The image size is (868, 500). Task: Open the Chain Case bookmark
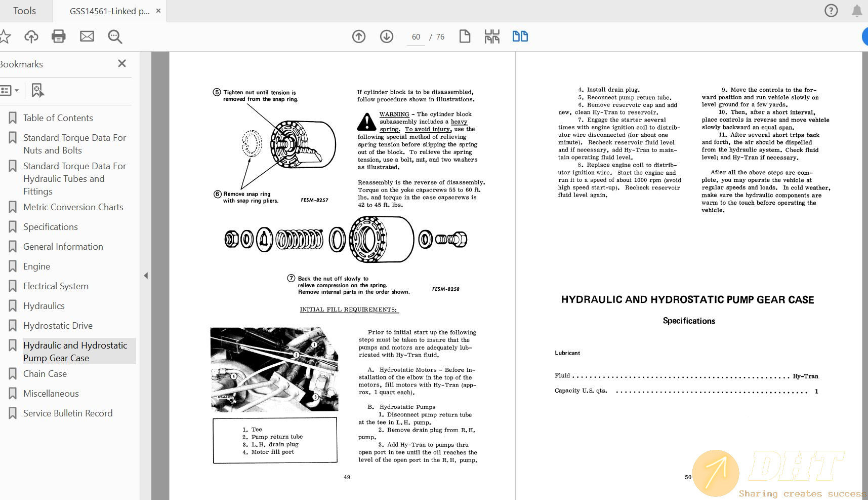tap(45, 374)
